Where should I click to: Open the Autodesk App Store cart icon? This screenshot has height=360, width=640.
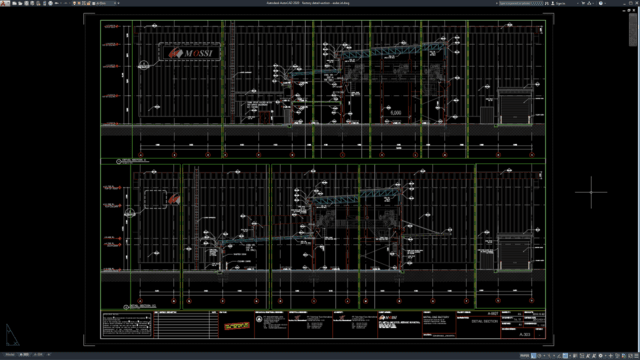click(x=583, y=3)
